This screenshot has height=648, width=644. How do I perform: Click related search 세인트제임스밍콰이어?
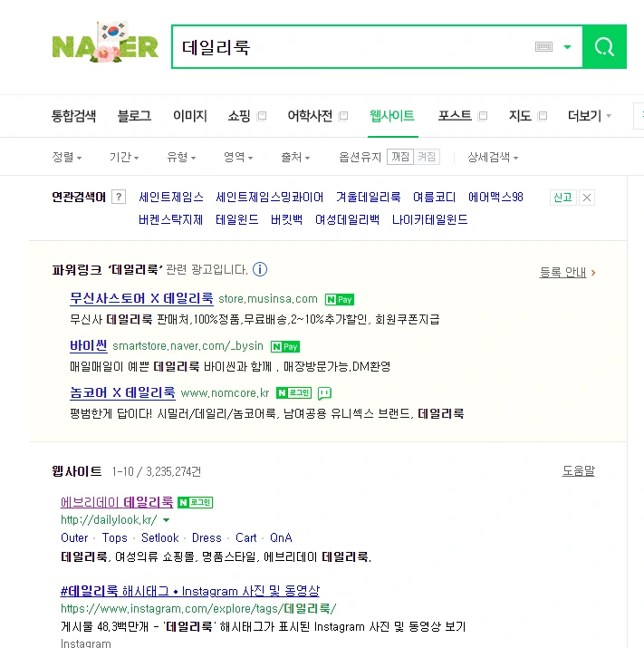tap(270, 198)
